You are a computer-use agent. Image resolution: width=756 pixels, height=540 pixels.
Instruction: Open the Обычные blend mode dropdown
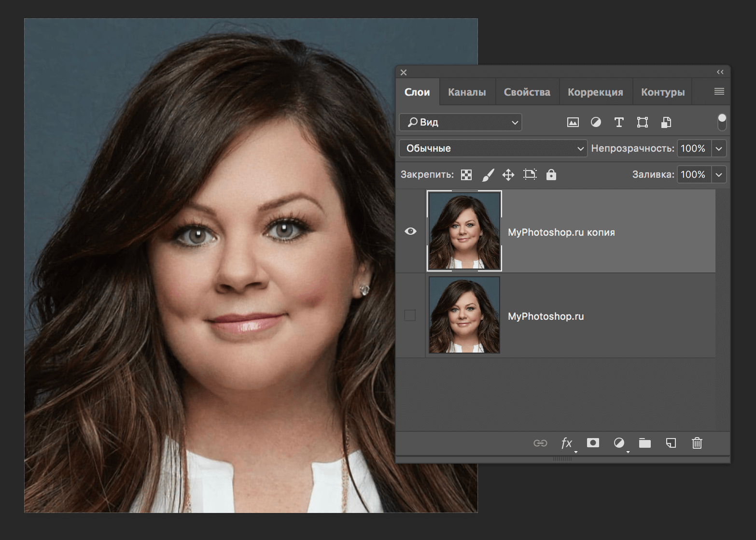(x=493, y=148)
